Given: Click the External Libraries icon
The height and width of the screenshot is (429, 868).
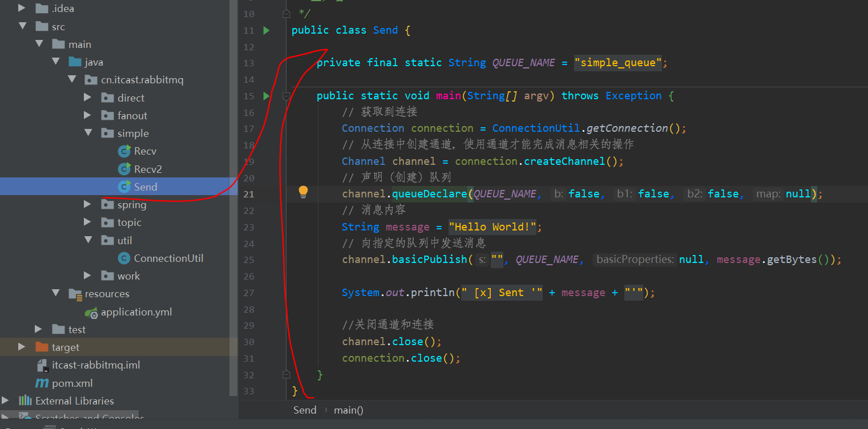Looking at the screenshot, I should tap(25, 400).
